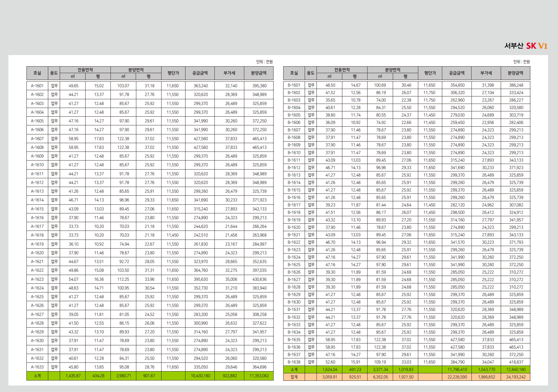
Task: Select room cell B-1631
Action: tap(294, 310)
